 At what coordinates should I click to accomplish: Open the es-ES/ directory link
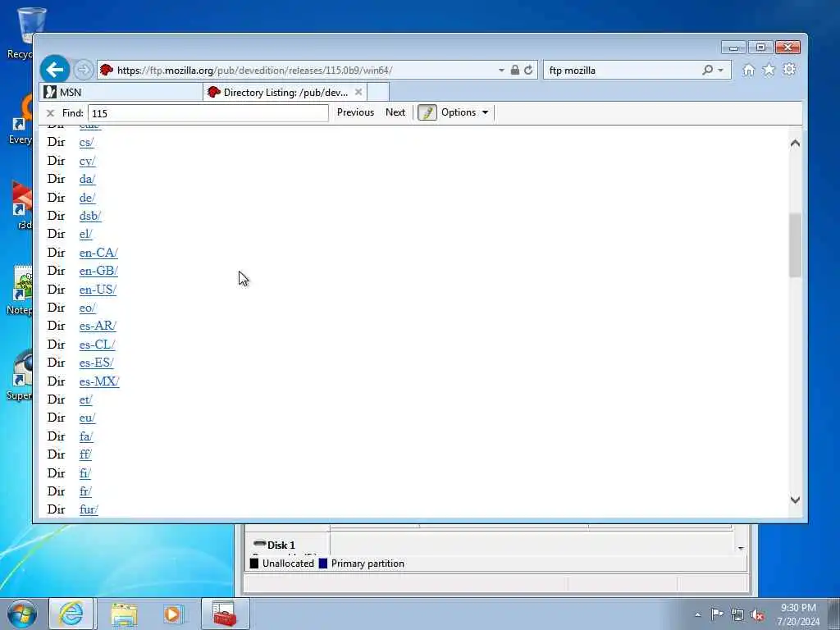(x=97, y=363)
